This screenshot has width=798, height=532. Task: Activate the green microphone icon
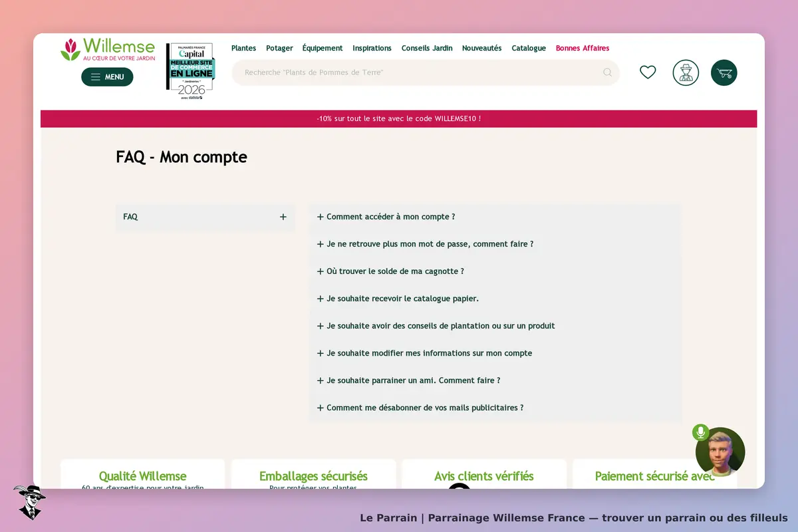pos(700,432)
